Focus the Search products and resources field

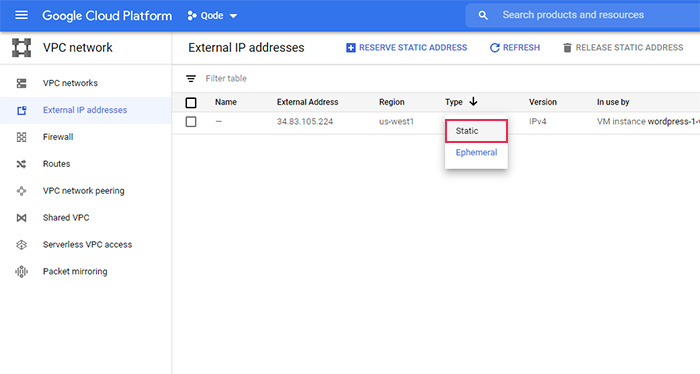click(583, 15)
